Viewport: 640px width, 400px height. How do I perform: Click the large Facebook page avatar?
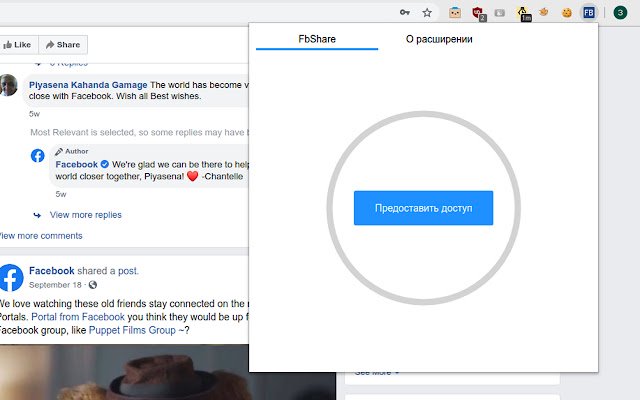tap(11, 278)
